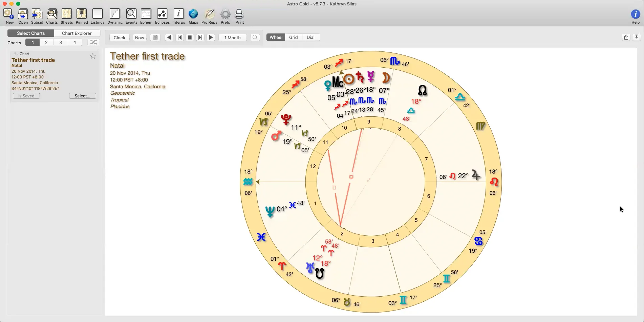Image resolution: width=644 pixels, height=322 pixels.
Task: Toggle favorite star on Tether chart
Action: tap(93, 56)
